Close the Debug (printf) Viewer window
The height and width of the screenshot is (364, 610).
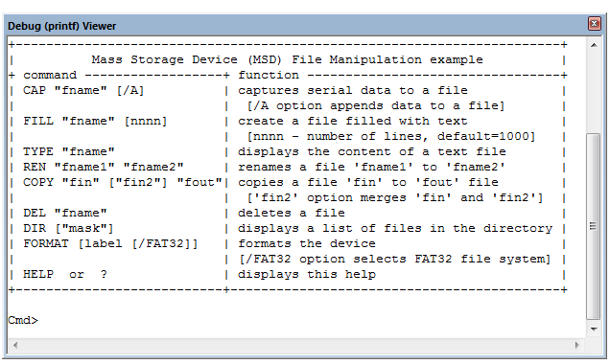[594, 24]
